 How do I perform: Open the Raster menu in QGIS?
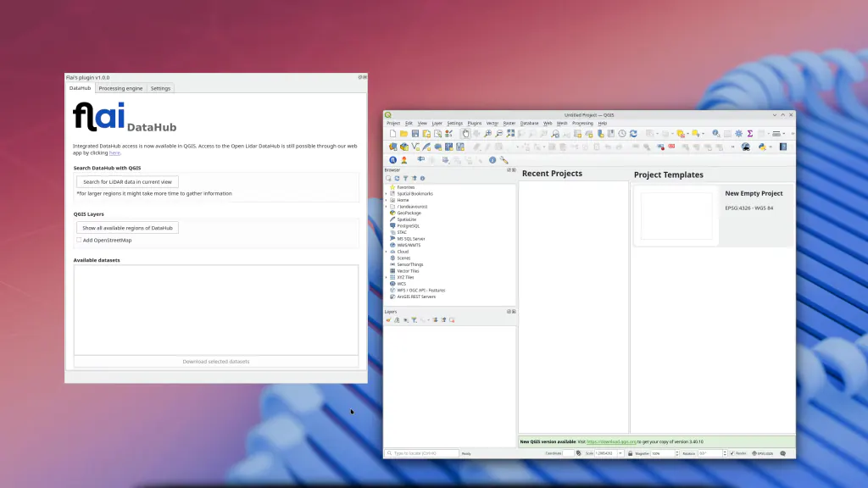pyautogui.click(x=509, y=124)
